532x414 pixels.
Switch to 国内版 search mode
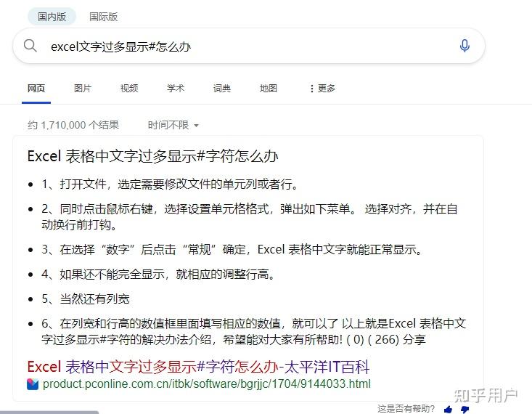[x=52, y=17]
